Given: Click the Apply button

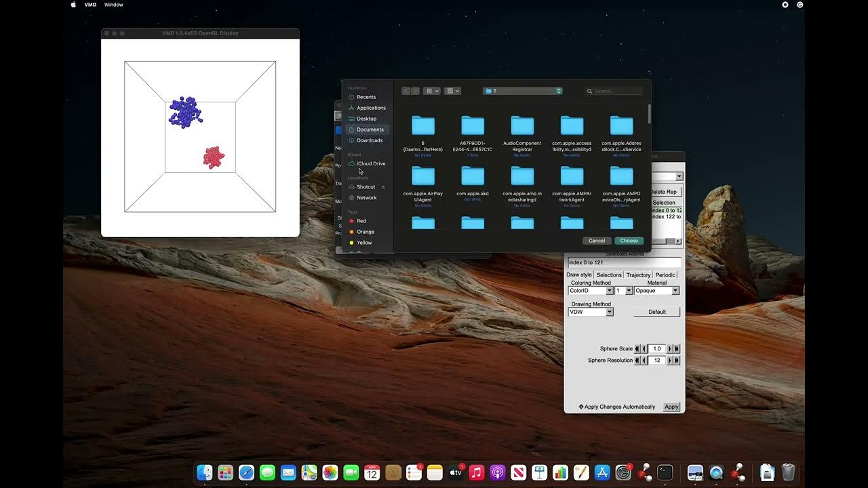Looking at the screenshot, I should [x=671, y=407].
